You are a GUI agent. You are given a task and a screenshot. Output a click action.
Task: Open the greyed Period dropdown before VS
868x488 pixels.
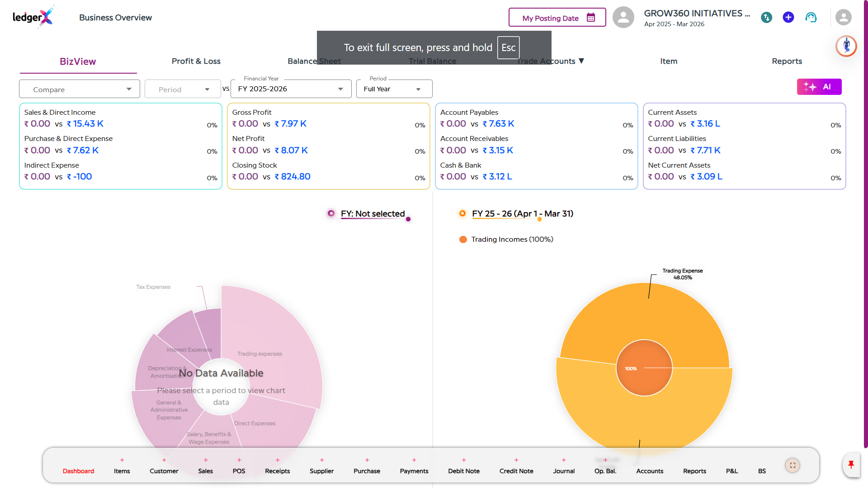(x=183, y=89)
